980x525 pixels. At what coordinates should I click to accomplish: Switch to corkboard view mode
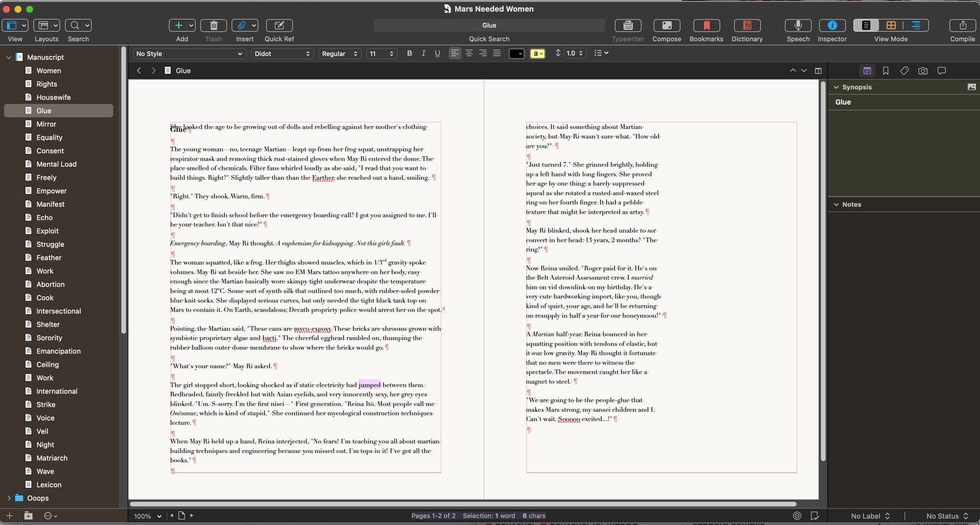[x=891, y=26]
